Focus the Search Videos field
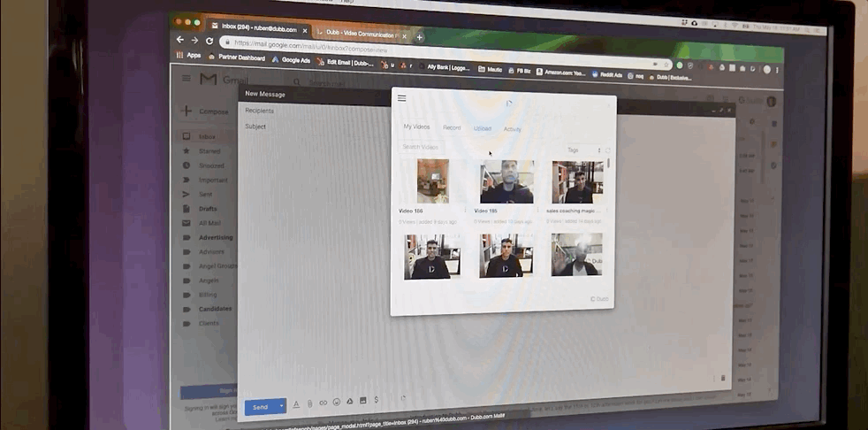Screen dimensions: 868x430 click(422, 147)
